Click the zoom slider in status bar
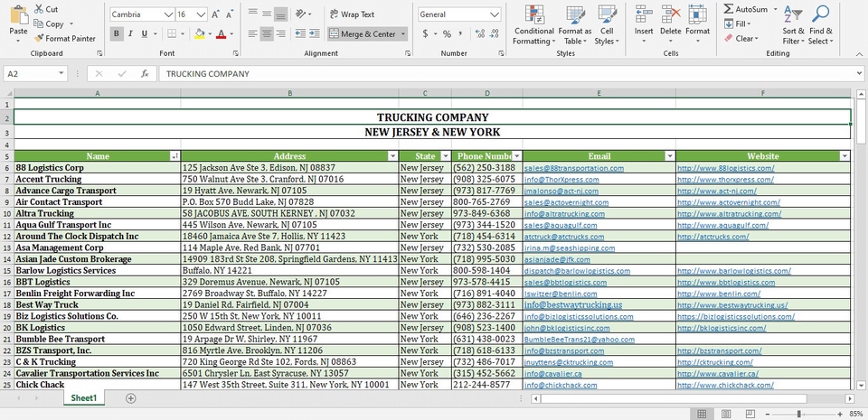Image resolution: width=868 pixels, height=420 pixels. pos(798,413)
